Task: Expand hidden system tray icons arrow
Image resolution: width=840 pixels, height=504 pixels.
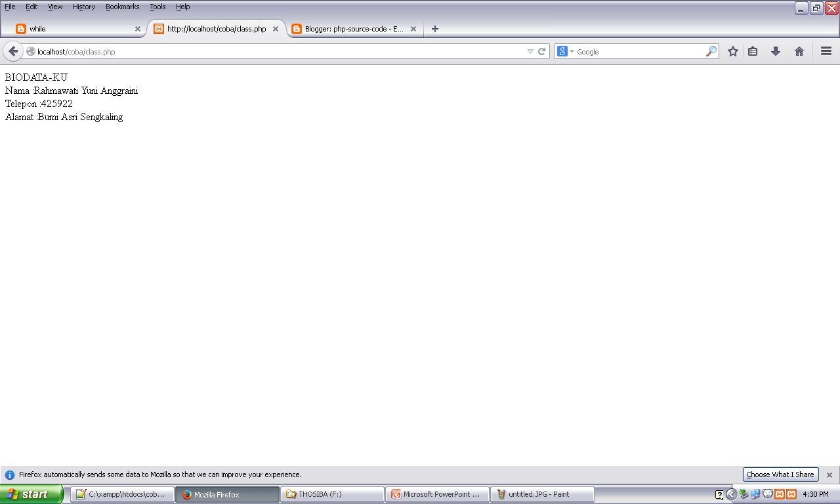Action: [x=731, y=494]
